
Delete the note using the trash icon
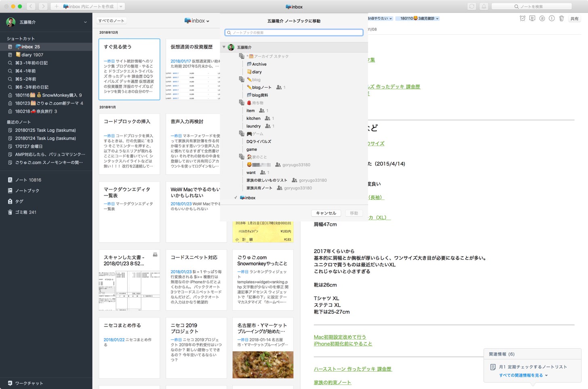pos(561,19)
